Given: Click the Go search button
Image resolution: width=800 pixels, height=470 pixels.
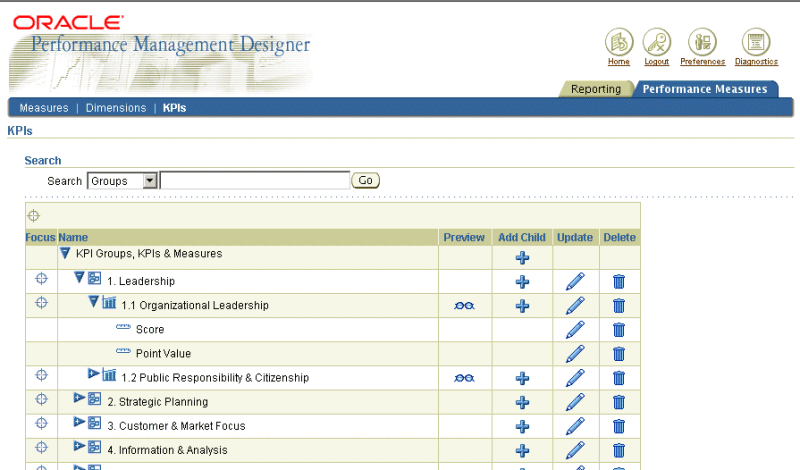Looking at the screenshot, I should click(365, 180).
